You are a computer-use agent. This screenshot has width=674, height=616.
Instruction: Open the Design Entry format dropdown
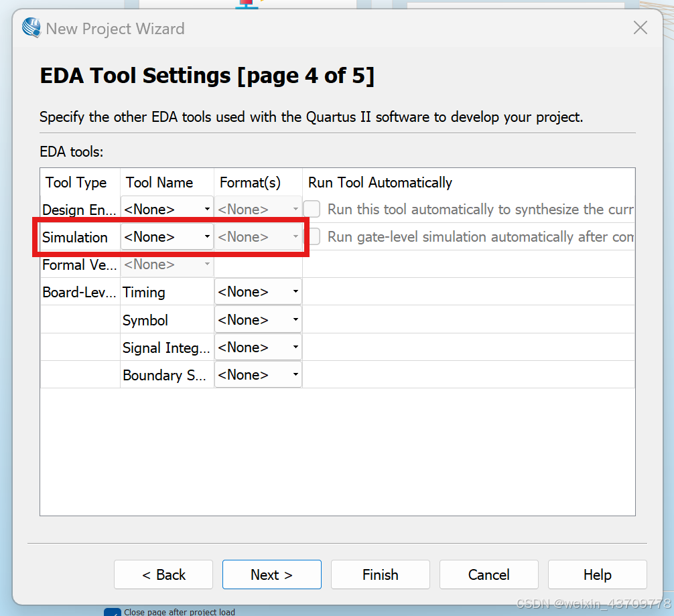click(258, 209)
